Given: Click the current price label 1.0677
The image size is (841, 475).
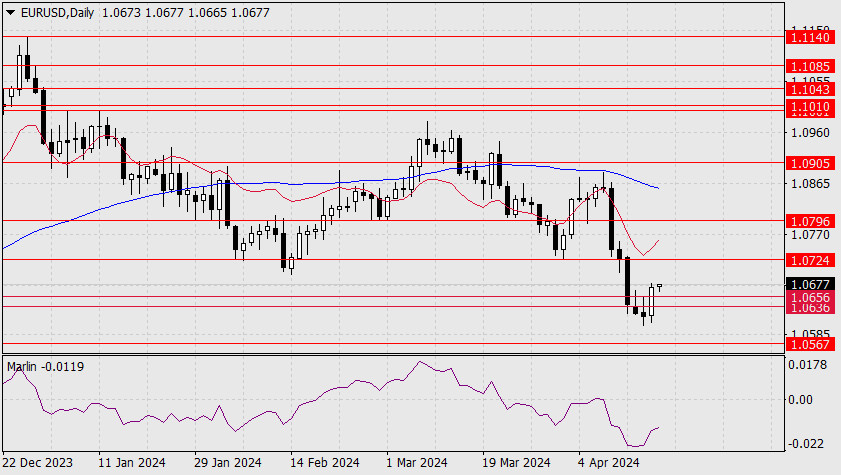Looking at the screenshot, I should point(810,284).
